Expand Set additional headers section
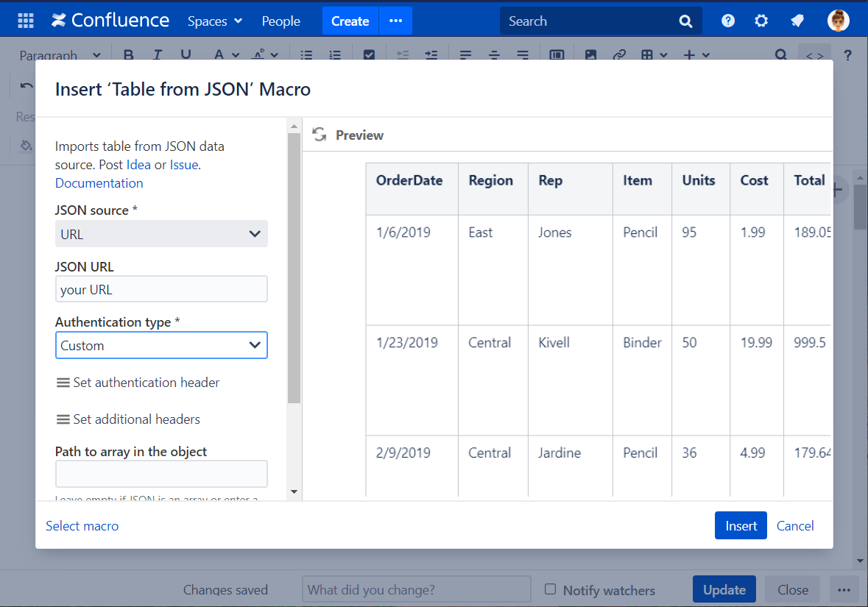The height and width of the screenshot is (607, 868). [x=128, y=419]
